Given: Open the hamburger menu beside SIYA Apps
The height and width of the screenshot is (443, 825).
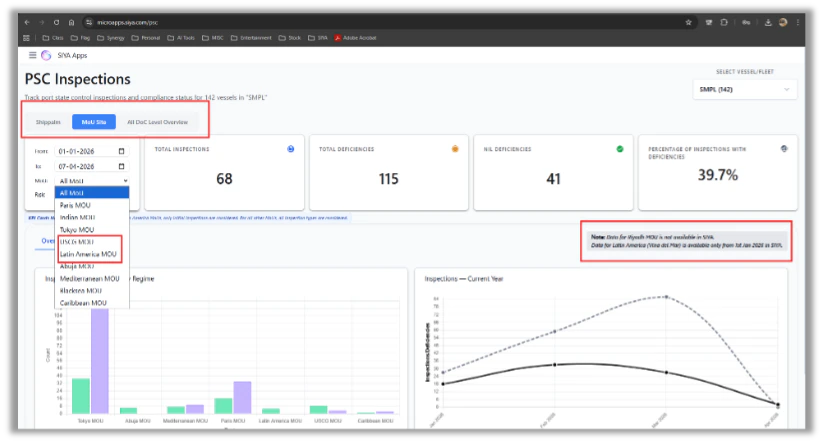Looking at the screenshot, I should point(33,55).
